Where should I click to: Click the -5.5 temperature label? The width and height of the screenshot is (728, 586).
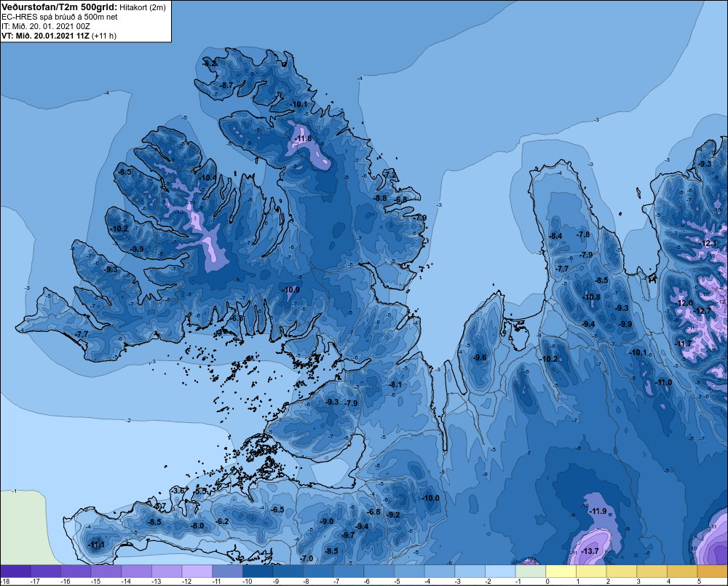(201, 491)
